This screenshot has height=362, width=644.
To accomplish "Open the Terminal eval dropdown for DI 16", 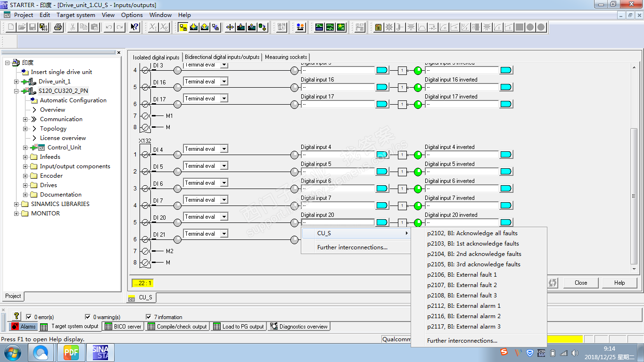I will (224, 82).
